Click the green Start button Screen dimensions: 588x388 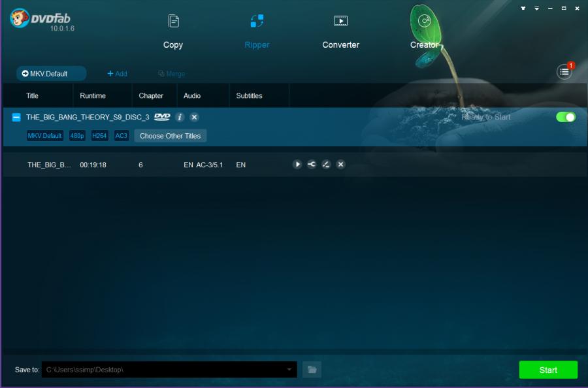tap(548, 370)
